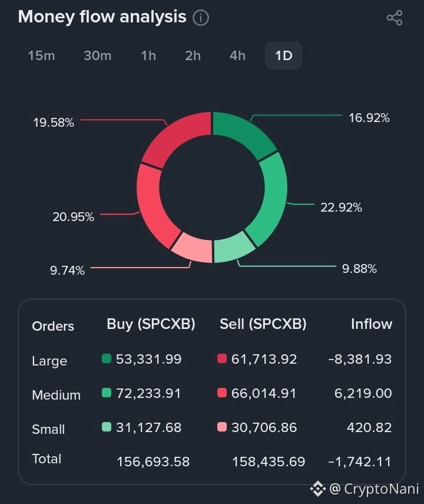424x504 pixels.
Task: Select the 15m timeframe tab
Action: coord(41,55)
